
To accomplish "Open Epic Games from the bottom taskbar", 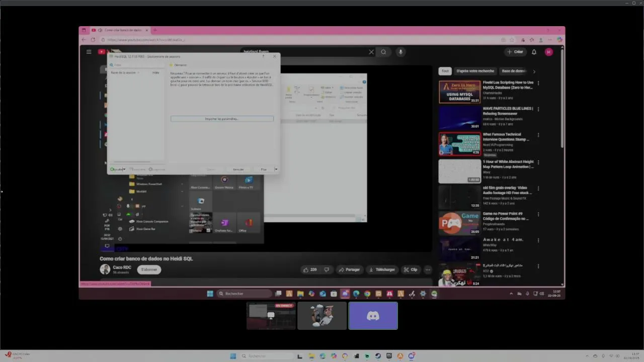I will pos(389,356).
